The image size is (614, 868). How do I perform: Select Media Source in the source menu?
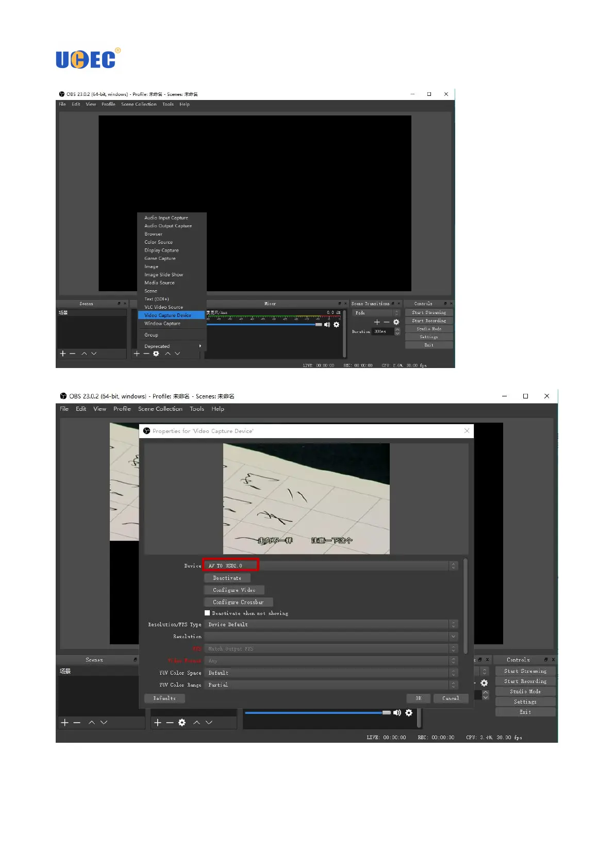(172, 283)
